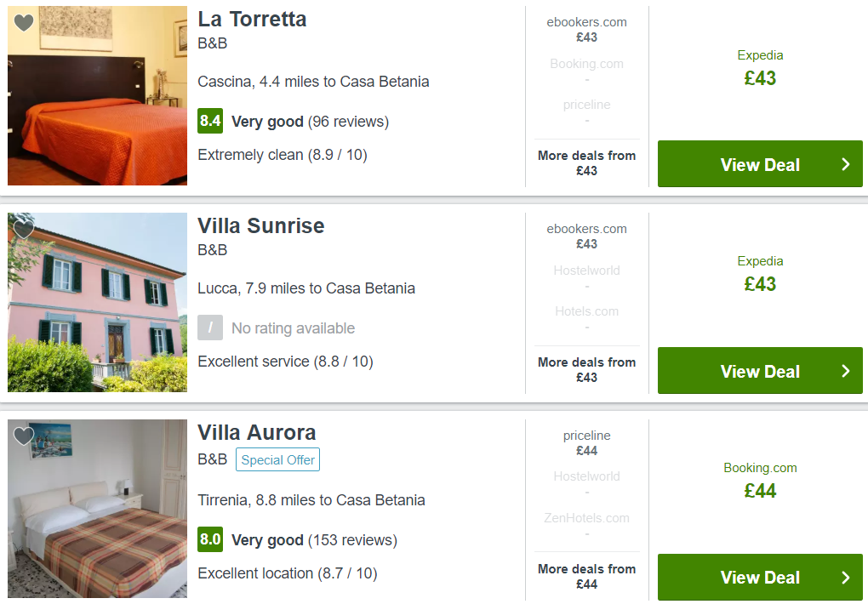Toggle the heart on Villa Aurora
Viewport: 868px width, 604px height.
24,436
